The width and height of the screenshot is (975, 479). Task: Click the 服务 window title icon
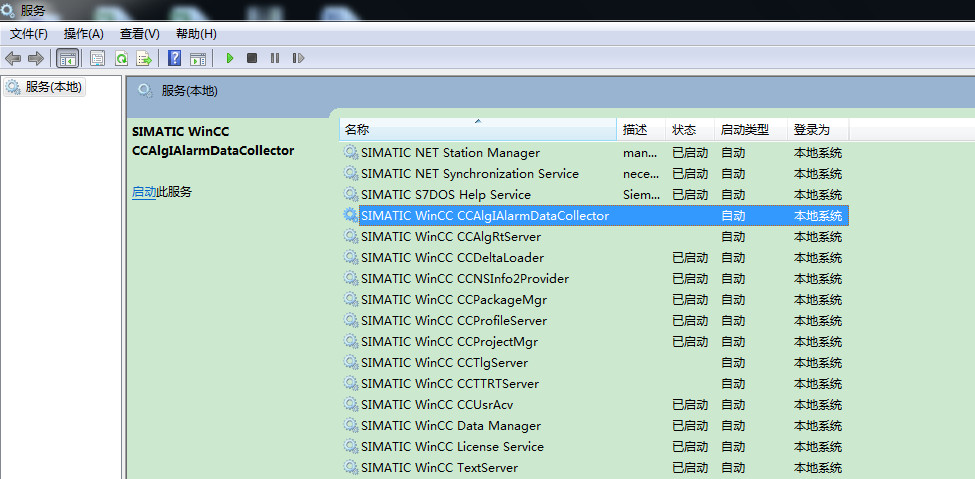click(9, 10)
